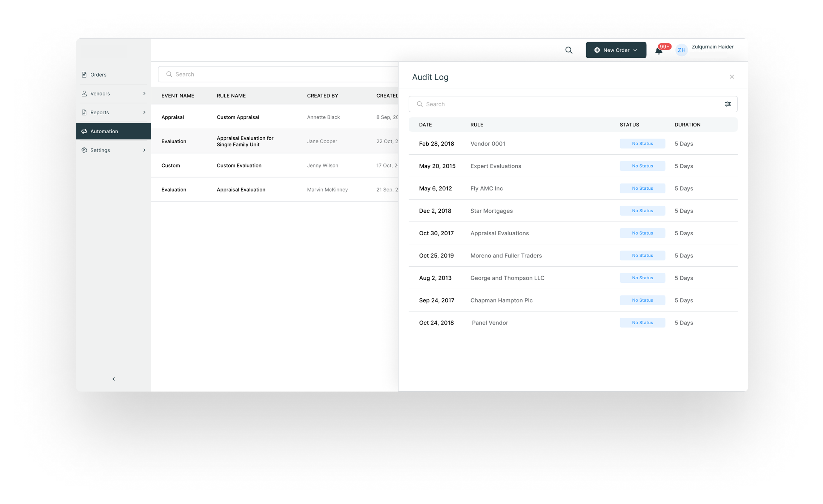Click the Oct 25, 2019 date cell

click(x=436, y=256)
